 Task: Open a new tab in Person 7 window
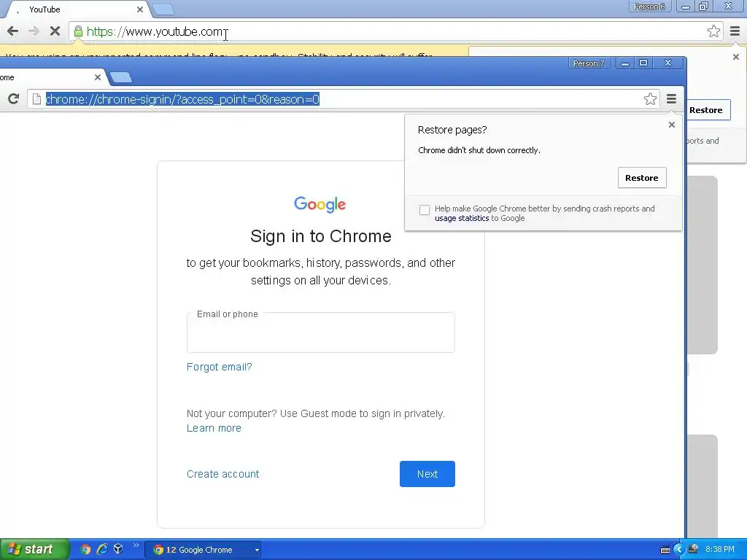click(121, 77)
